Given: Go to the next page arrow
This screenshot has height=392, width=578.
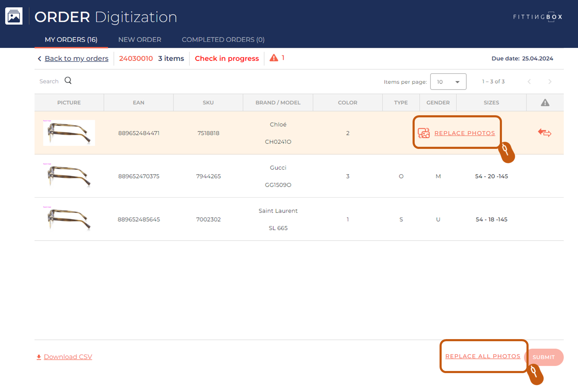Looking at the screenshot, I should pyautogui.click(x=550, y=82).
